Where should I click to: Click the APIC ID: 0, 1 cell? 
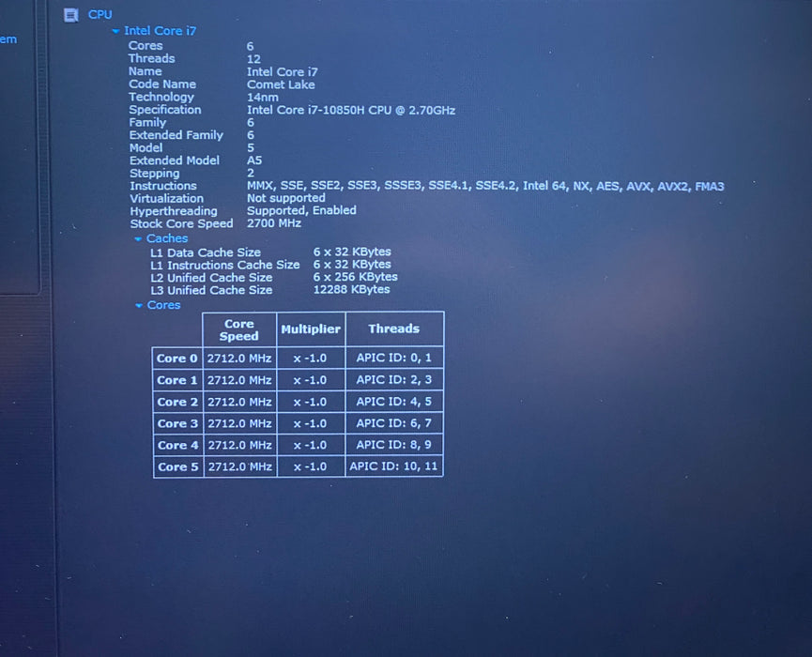click(394, 358)
